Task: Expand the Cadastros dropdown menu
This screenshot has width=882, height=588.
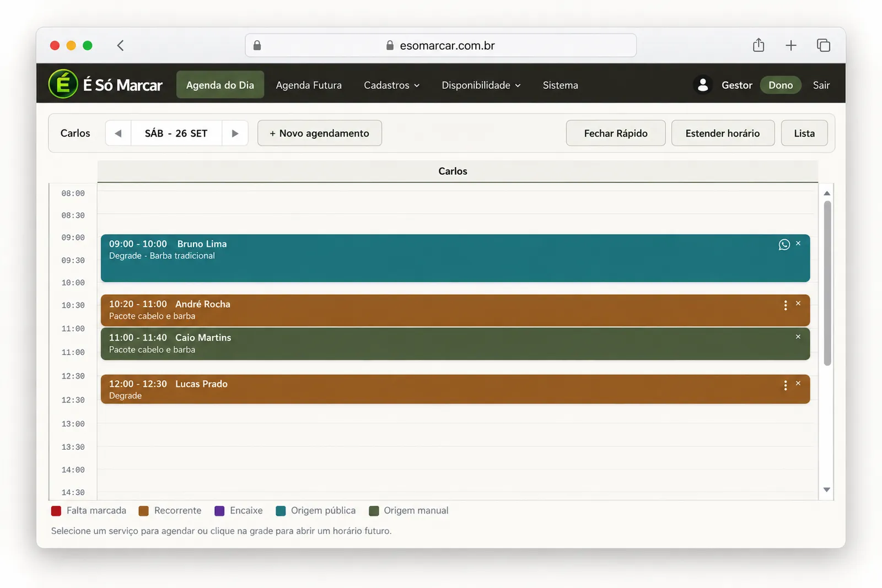Action: click(391, 85)
